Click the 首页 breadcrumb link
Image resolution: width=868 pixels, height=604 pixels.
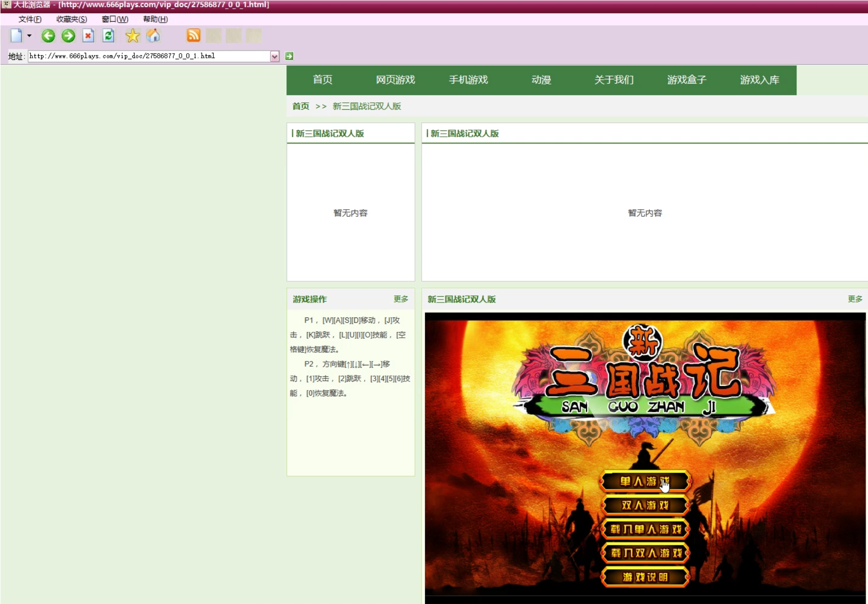(x=301, y=106)
